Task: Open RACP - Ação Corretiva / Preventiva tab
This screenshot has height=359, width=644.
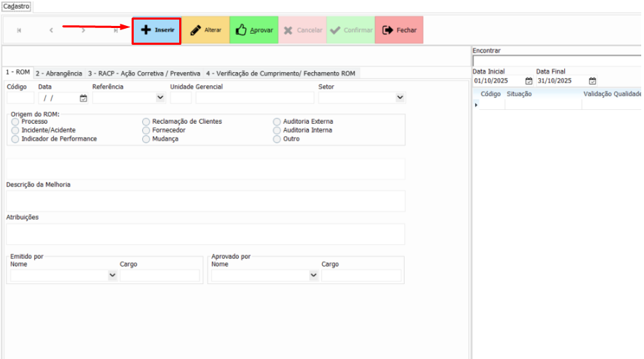Action: [x=143, y=73]
